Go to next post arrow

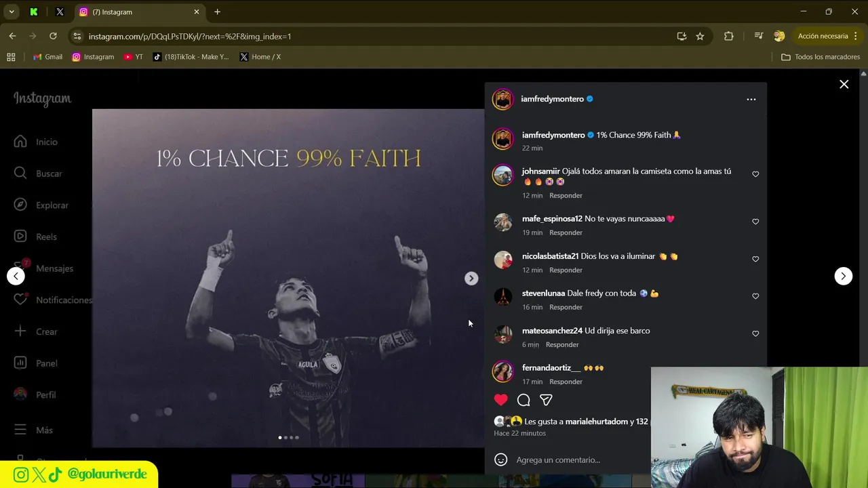[x=843, y=276]
